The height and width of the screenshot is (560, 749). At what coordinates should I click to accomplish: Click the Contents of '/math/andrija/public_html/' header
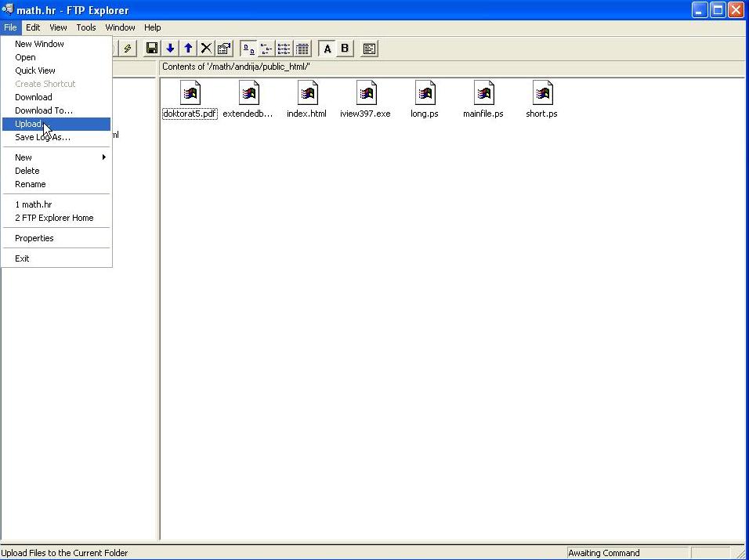pyautogui.click(x=236, y=67)
